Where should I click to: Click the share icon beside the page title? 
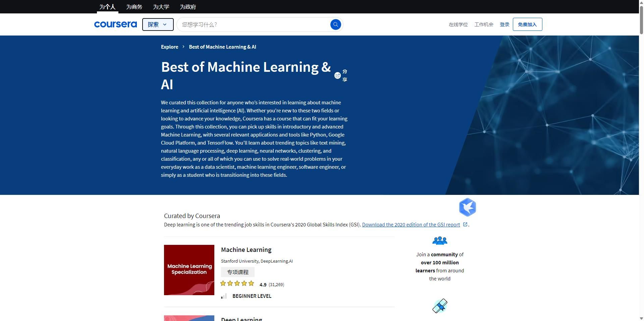337,75
